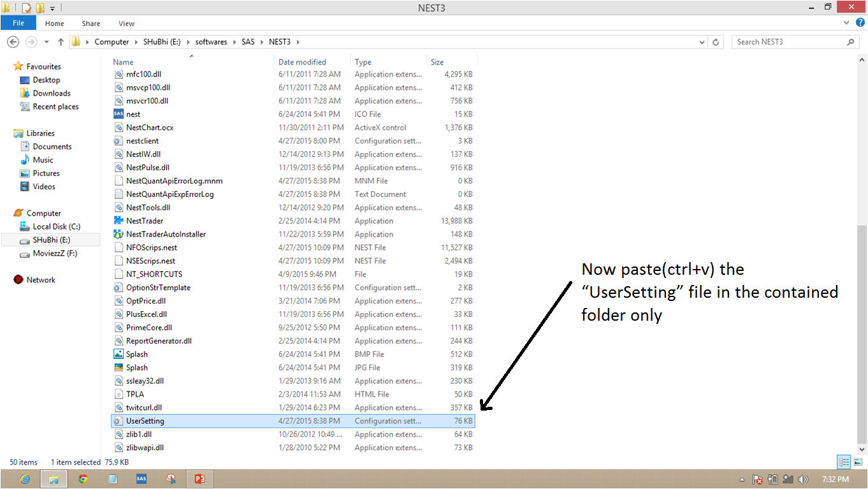Open SAS application from taskbar
This screenshot has width=868, height=489.
point(141,479)
